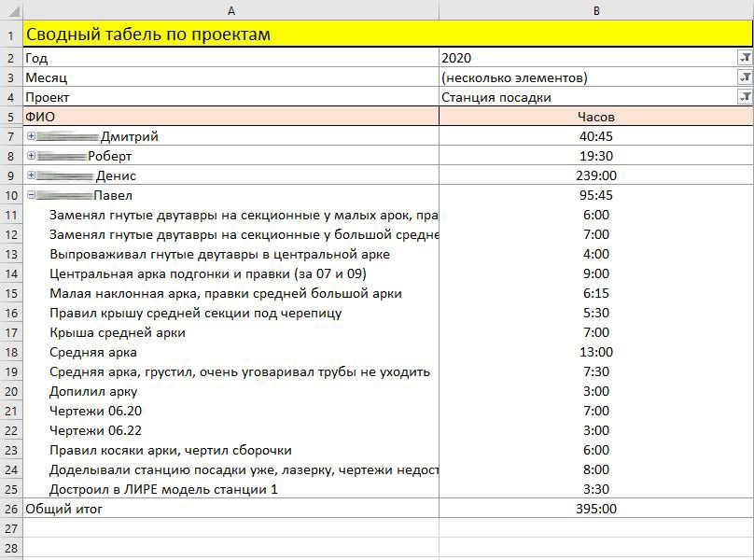This screenshot has width=754, height=560.
Task: Click the 8:00 hours cell
Action: coord(596,470)
